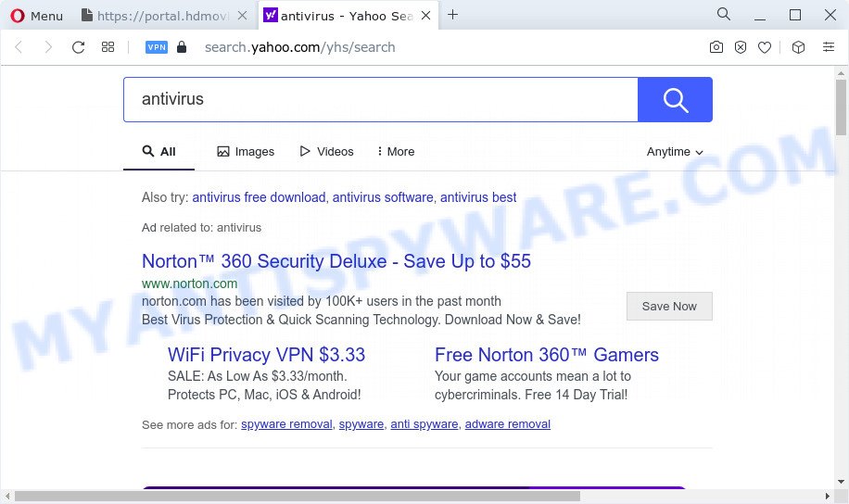Open the extensions cube icon
This screenshot has width=849, height=504.
point(798,47)
